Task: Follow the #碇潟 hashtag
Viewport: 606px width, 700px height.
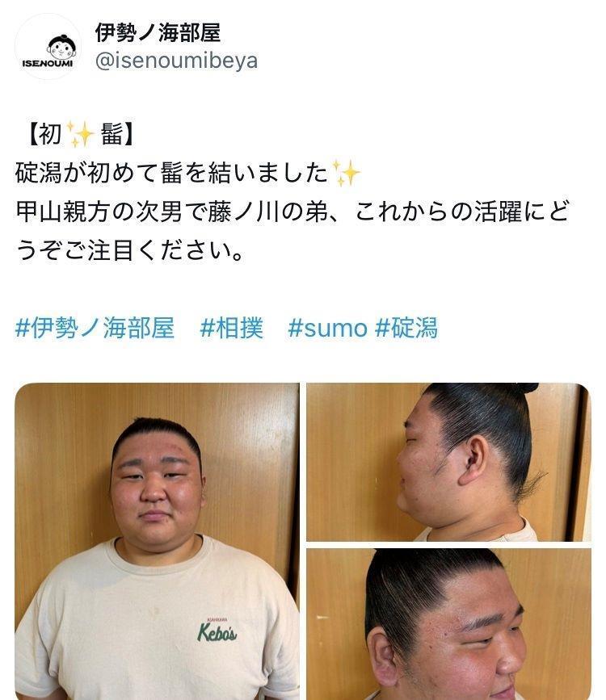Action: [406, 328]
